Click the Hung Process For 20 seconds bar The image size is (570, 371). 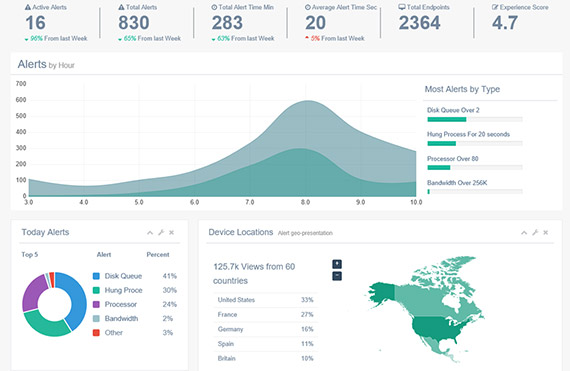coord(475,144)
